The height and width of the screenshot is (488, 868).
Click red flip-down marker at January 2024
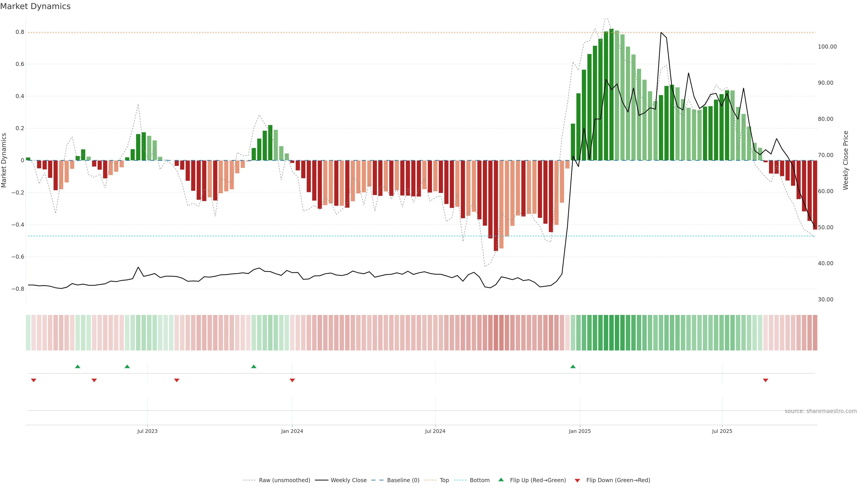[x=292, y=380]
